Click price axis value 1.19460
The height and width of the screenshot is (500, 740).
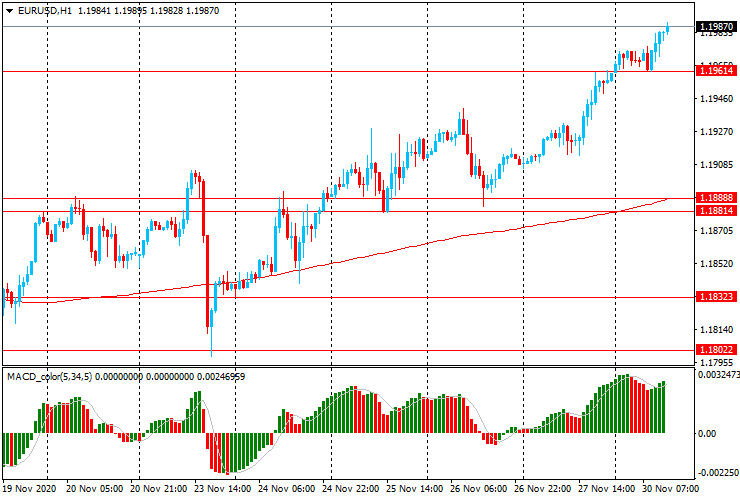click(717, 99)
